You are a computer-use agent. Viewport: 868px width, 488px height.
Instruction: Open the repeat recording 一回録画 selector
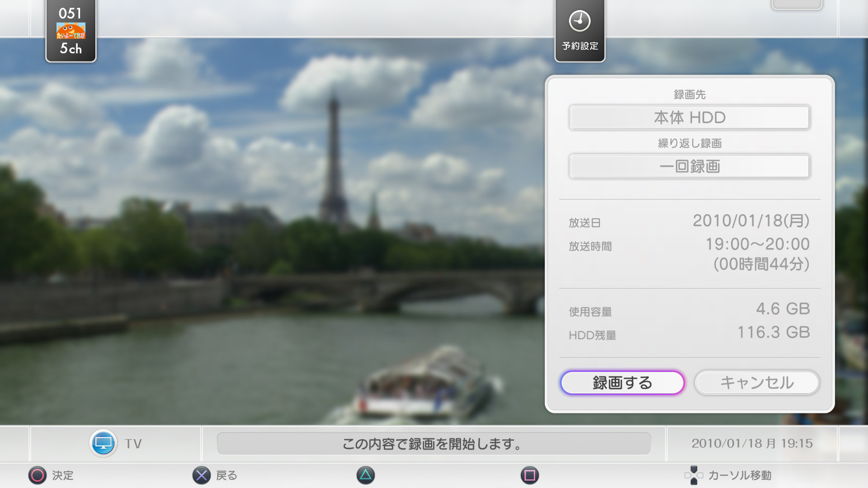pyautogui.click(x=689, y=166)
